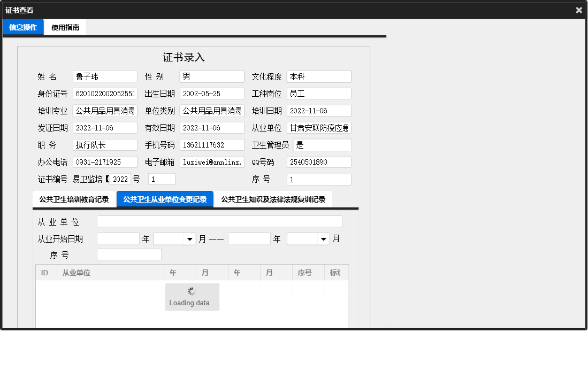Open the 公共卫生培训教育记录 tab

pyautogui.click(x=75, y=198)
